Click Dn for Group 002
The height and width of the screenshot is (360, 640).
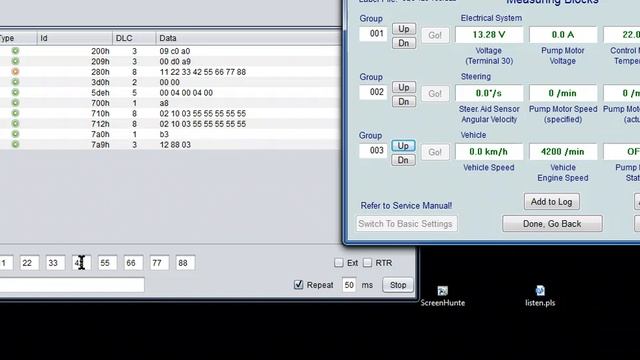pyautogui.click(x=404, y=102)
